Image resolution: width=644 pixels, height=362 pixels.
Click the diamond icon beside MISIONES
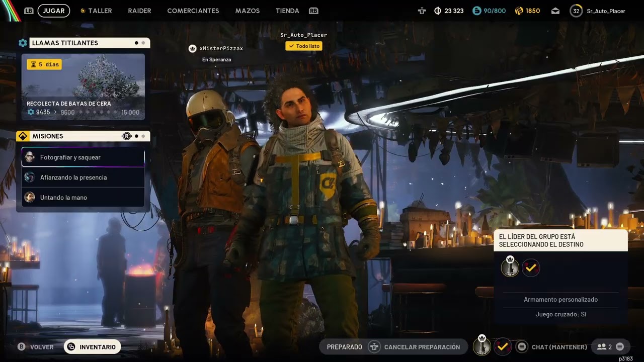(22, 136)
